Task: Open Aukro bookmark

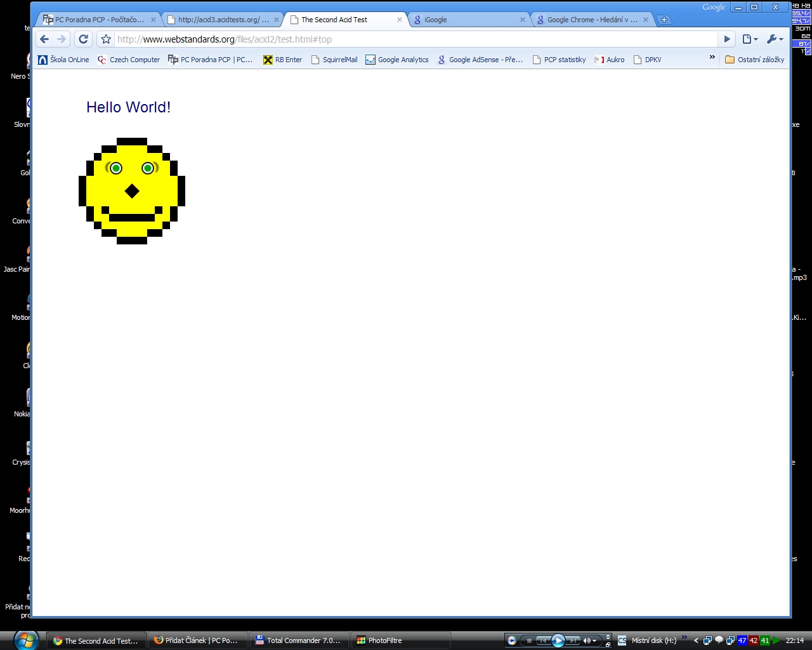Action: (x=609, y=60)
